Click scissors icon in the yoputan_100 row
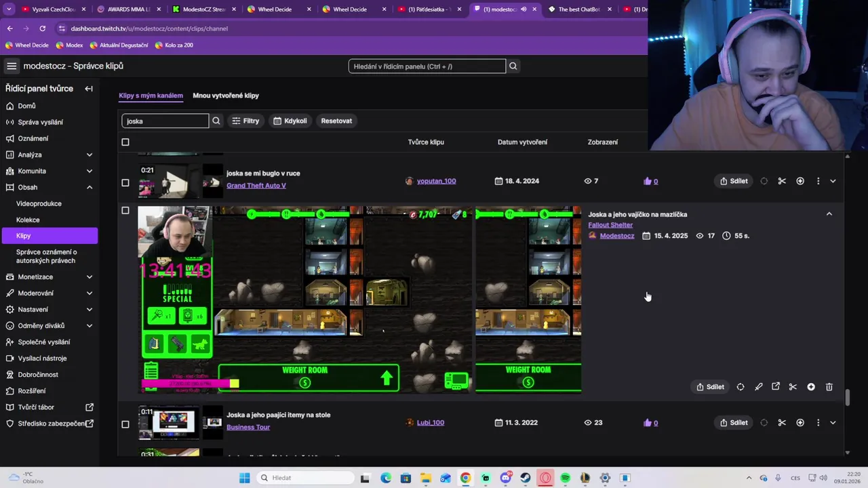 pyautogui.click(x=782, y=181)
